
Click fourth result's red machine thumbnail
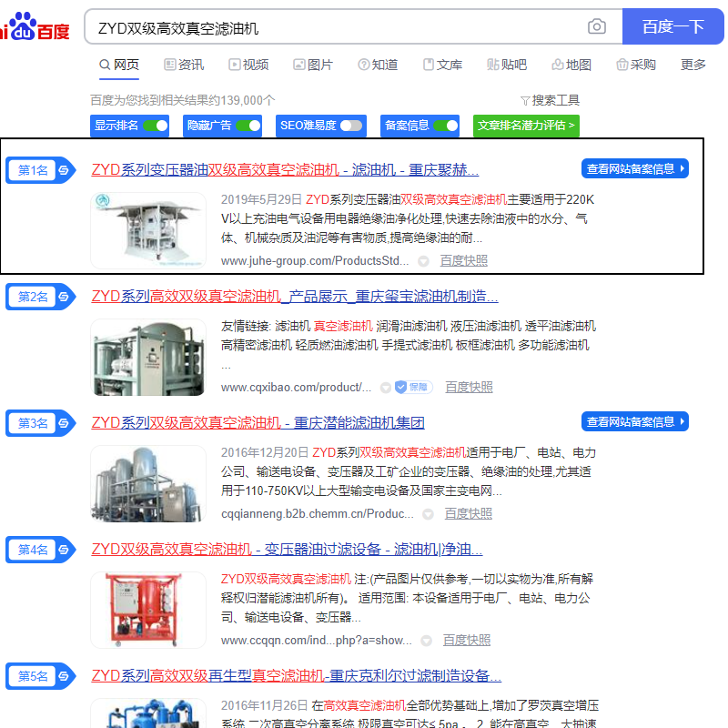coord(148,610)
